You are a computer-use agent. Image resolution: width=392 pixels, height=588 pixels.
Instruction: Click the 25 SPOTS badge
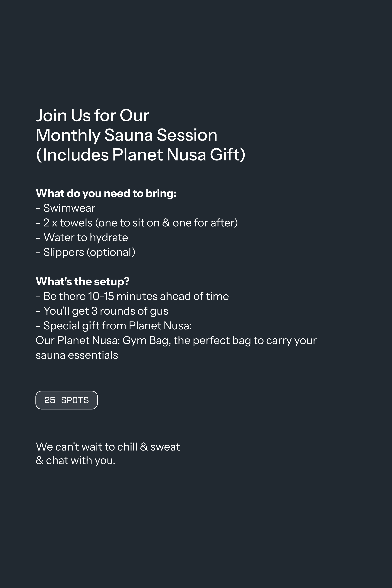(67, 400)
